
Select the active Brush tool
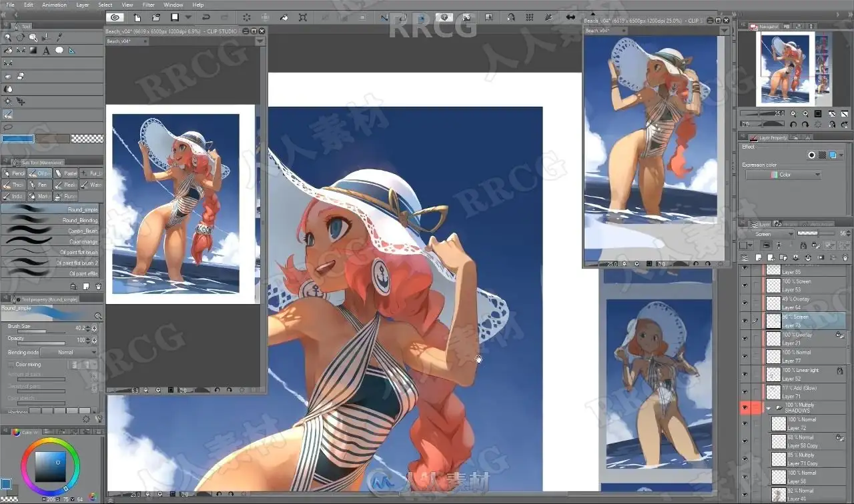click(x=8, y=114)
